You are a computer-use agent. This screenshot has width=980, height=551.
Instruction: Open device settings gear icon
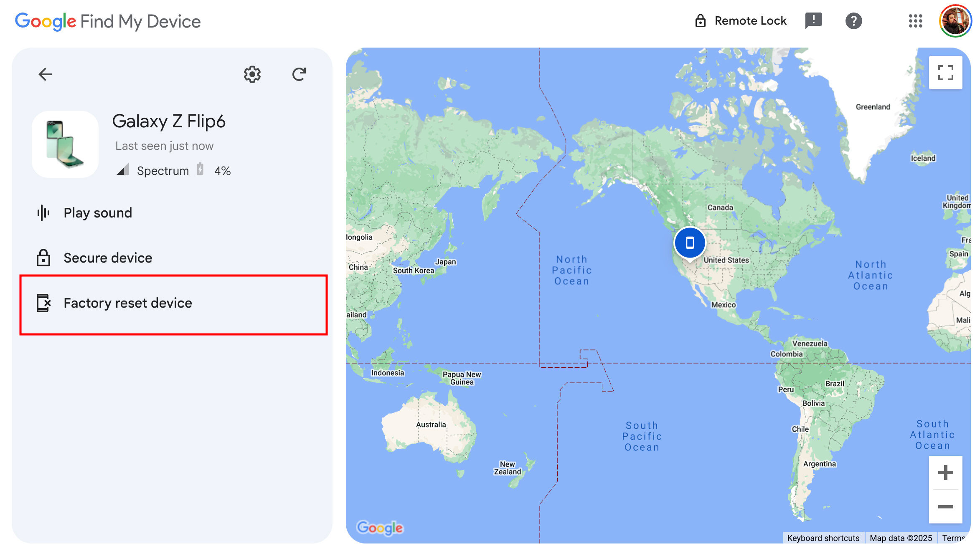[x=252, y=74]
